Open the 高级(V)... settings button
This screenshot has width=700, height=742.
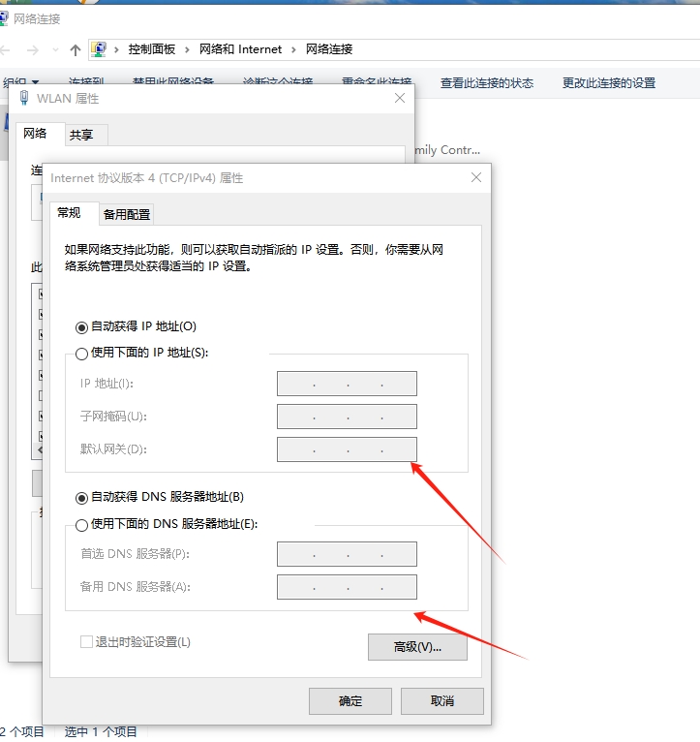(417, 647)
